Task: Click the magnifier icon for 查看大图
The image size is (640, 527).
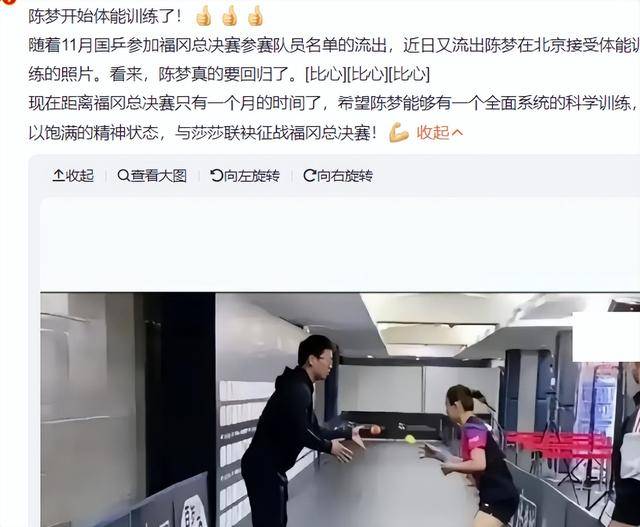Action: click(123, 176)
